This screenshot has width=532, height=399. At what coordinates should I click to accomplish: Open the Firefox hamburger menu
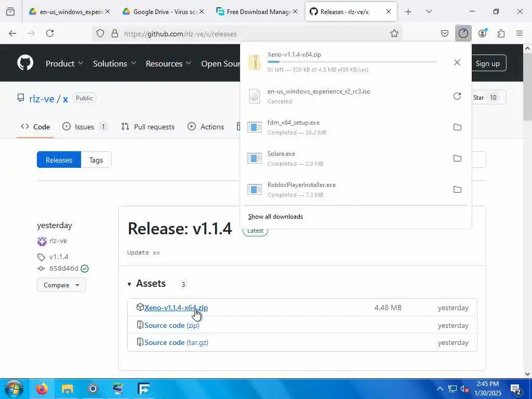pos(520,33)
